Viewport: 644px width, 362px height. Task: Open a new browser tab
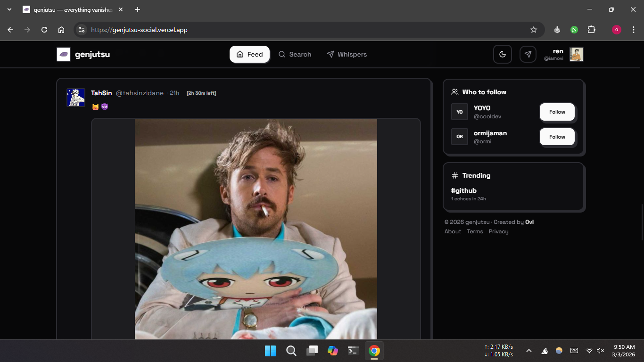pyautogui.click(x=138, y=9)
